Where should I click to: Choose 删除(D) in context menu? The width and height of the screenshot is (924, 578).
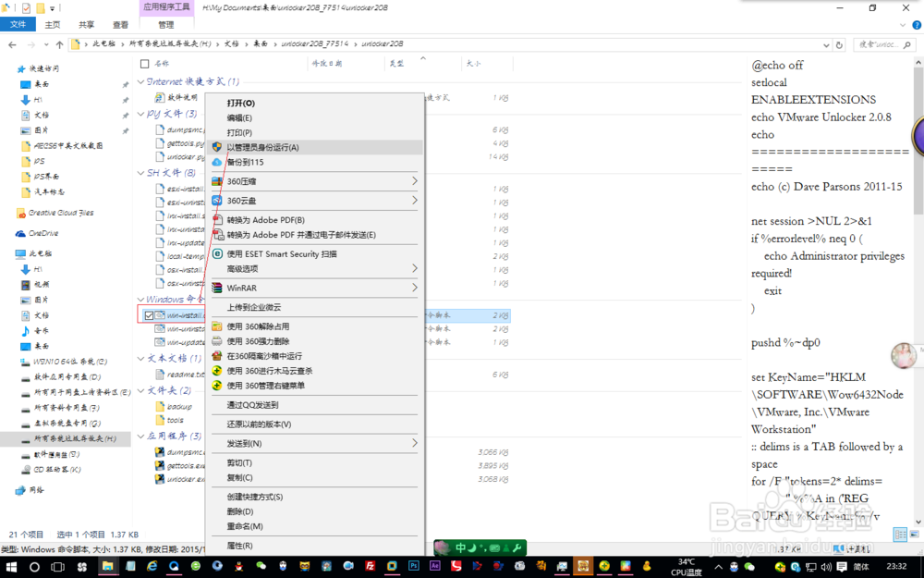(x=240, y=511)
